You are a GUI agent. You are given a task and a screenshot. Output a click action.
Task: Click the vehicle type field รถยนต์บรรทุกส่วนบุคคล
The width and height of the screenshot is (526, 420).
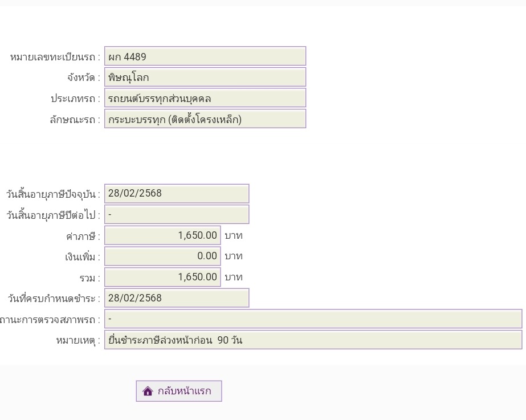click(x=205, y=98)
